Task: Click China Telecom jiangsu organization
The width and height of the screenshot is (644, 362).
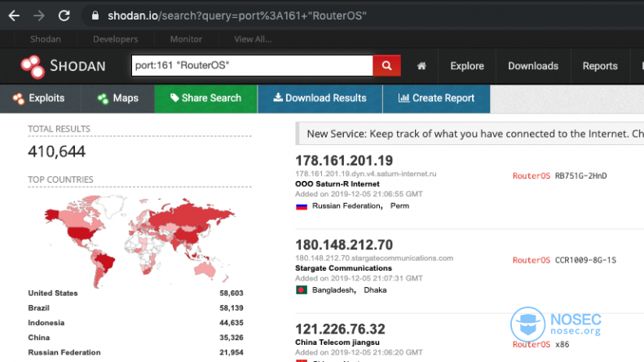Action: pyautogui.click(x=337, y=342)
